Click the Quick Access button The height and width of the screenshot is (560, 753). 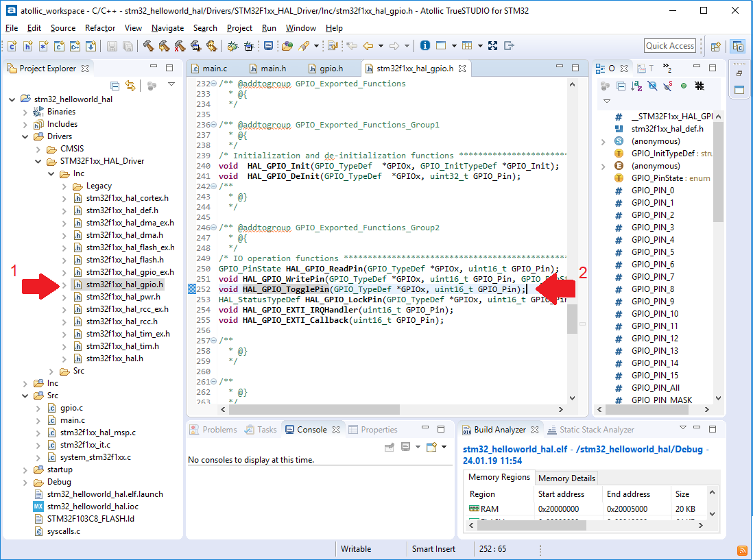pyautogui.click(x=670, y=45)
